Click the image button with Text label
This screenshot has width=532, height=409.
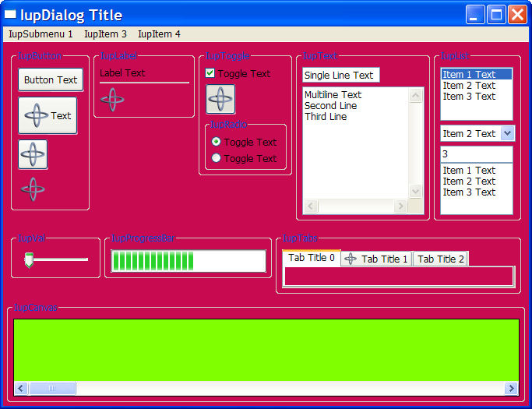pyautogui.click(x=48, y=116)
